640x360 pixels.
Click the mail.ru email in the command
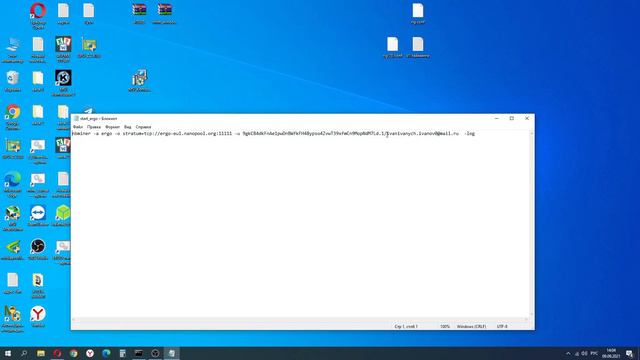pyautogui.click(x=423, y=133)
